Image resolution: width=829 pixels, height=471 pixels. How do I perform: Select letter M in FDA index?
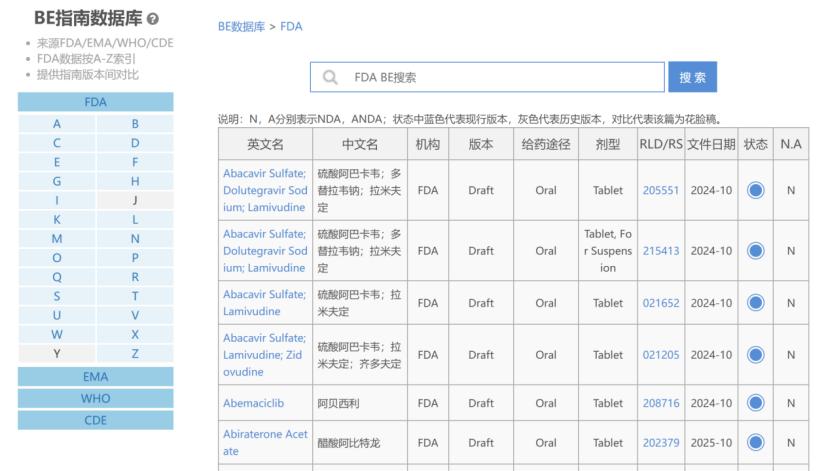click(x=57, y=239)
